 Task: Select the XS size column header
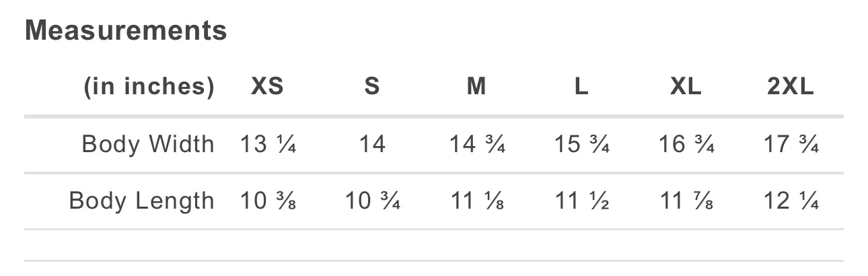(x=268, y=87)
